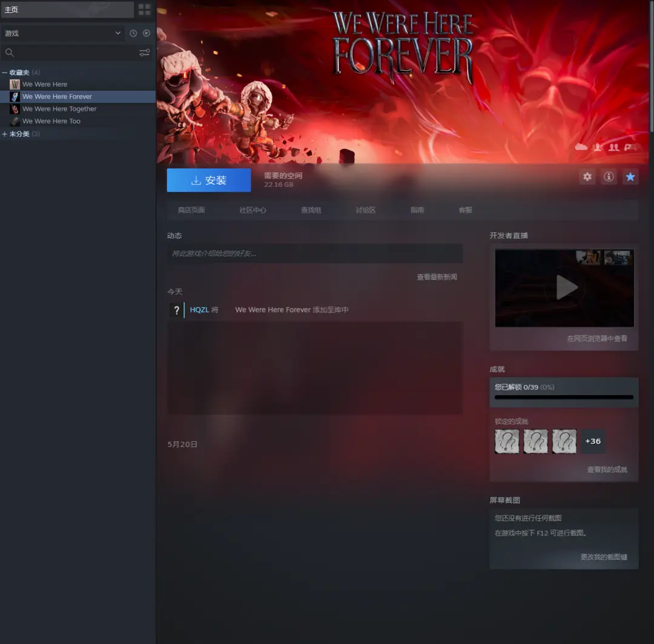This screenshot has width=654, height=644.
Task: Click the +36 more achievements button
Action: tap(593, 441)
